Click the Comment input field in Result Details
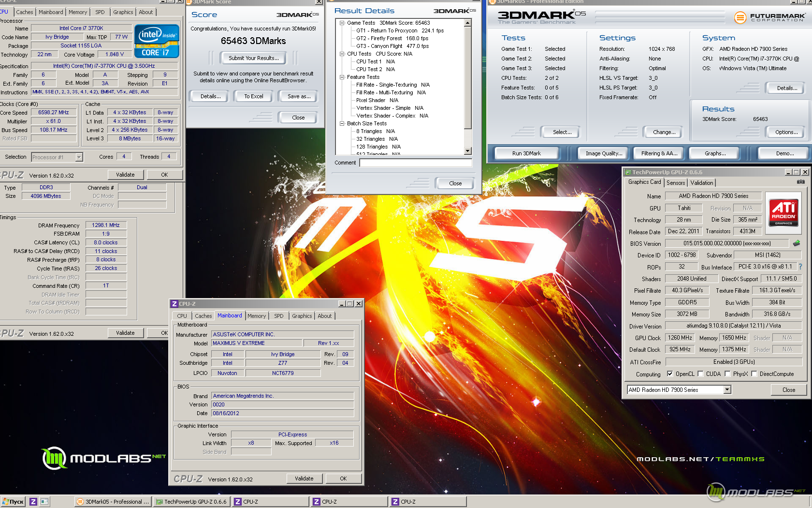The width and height of the screenshot is (812, 508). pyautogui.click(x=416, y=163)
